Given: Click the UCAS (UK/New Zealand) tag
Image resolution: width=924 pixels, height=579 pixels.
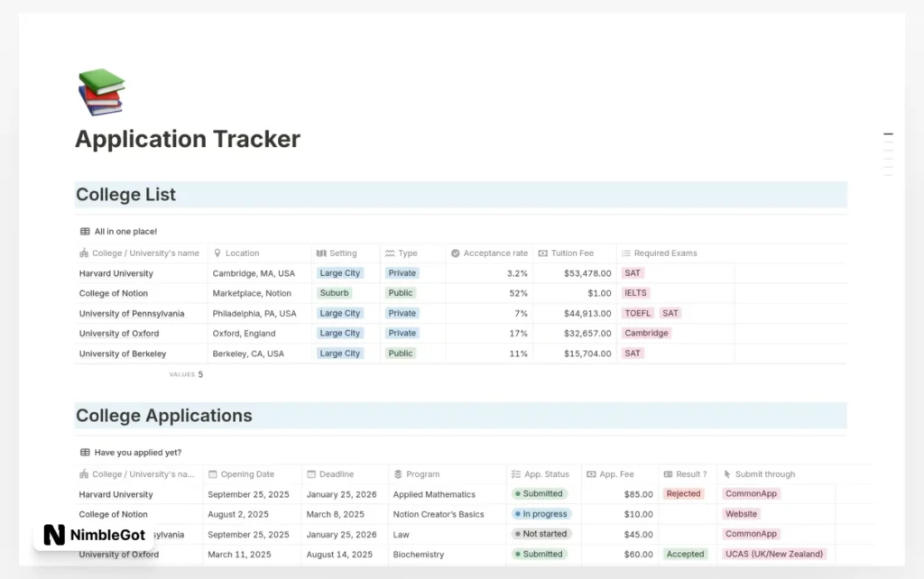Looking at the screenshot, I should (773, 554).
